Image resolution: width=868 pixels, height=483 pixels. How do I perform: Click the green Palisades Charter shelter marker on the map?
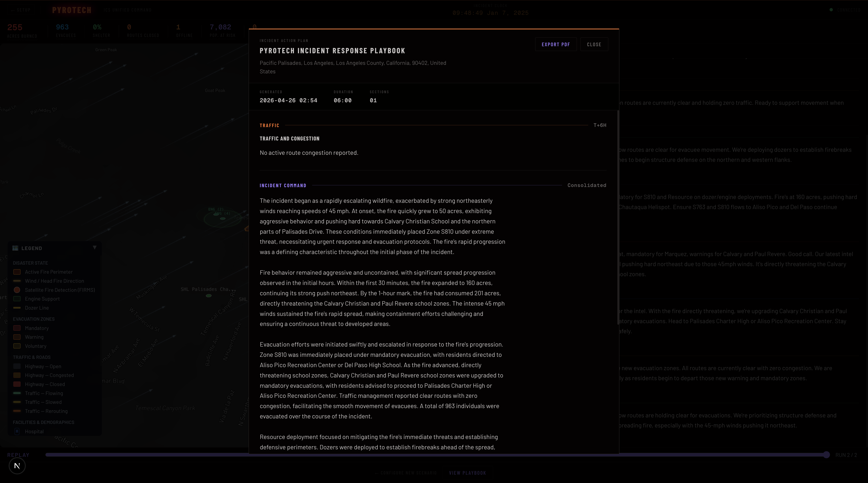[208, 296]
